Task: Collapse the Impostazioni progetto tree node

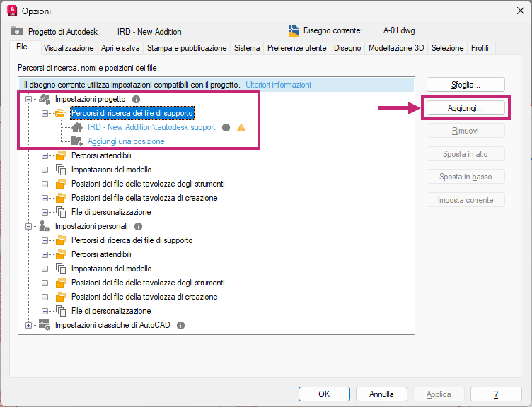Action: point(28,100)
